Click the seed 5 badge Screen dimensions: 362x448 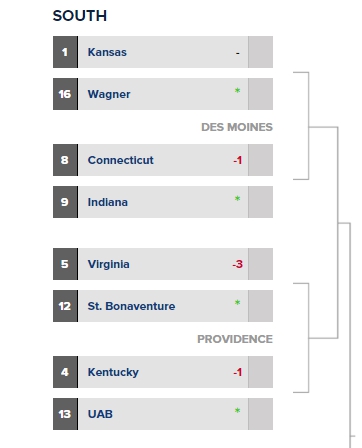[65, 264]
